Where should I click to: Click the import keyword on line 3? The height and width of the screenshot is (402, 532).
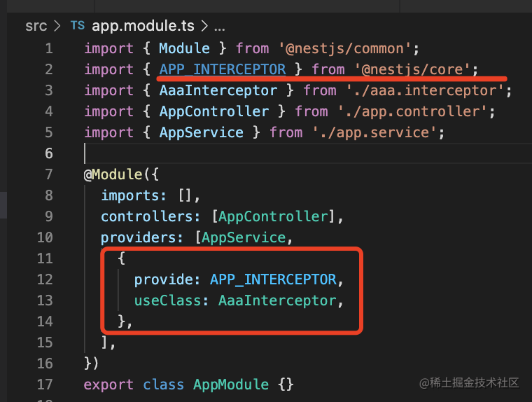(108, 90)
